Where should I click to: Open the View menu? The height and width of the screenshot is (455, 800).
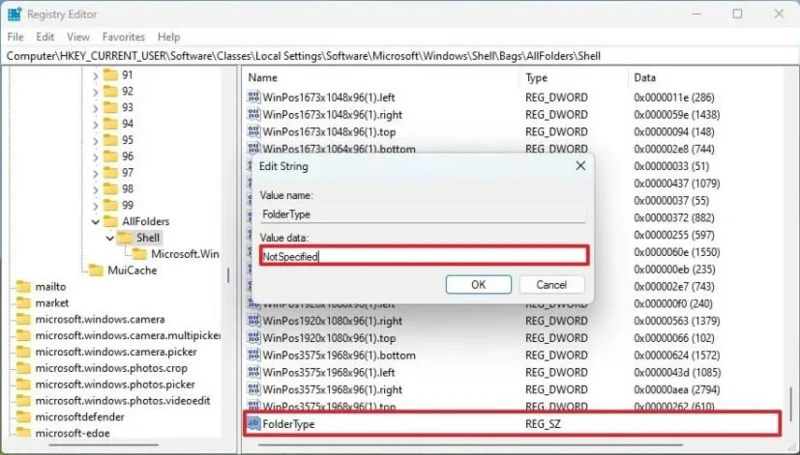(78, 37)
